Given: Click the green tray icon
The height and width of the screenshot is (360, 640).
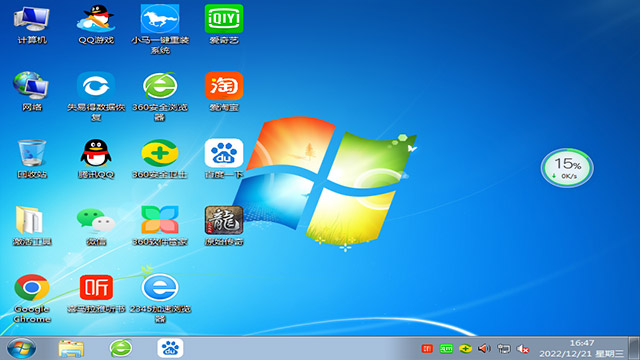Looking at the screenshot, I should [x=446, y=349].
